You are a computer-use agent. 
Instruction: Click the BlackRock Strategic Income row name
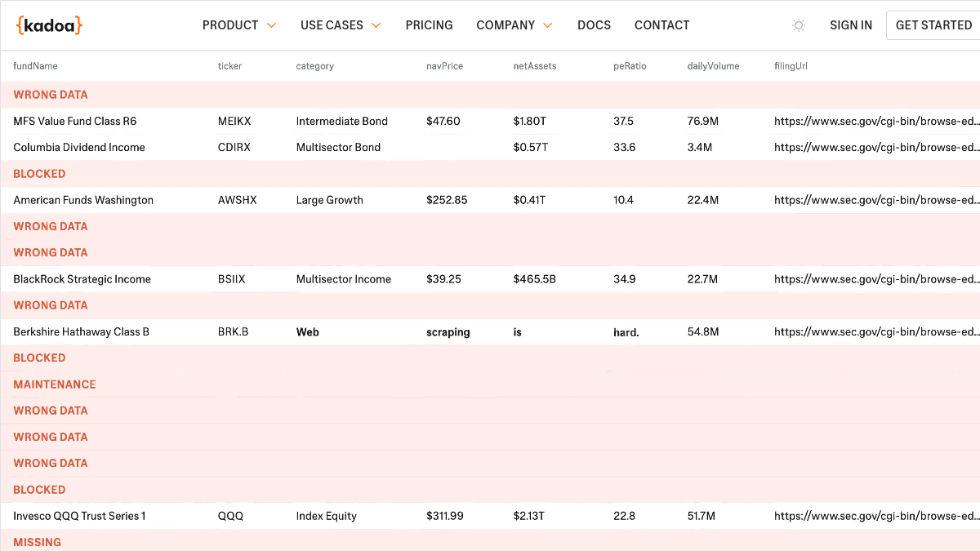pos(82,279)
